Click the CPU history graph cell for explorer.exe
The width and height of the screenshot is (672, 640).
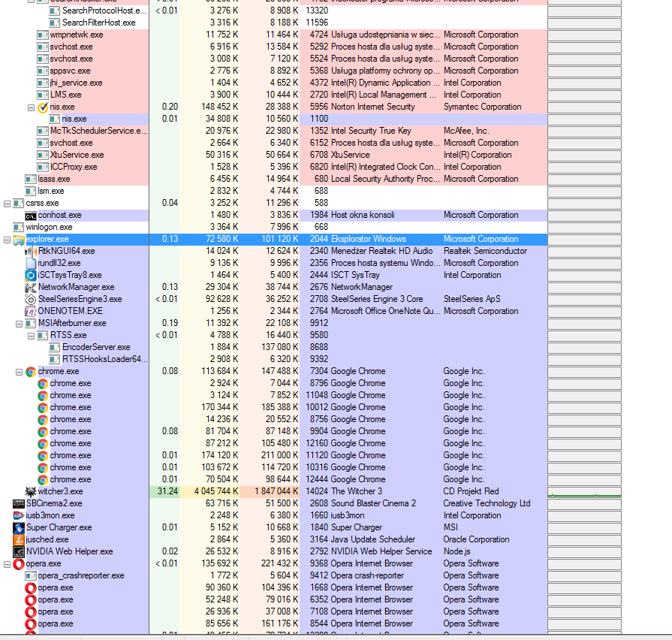(x=585, y=240)
